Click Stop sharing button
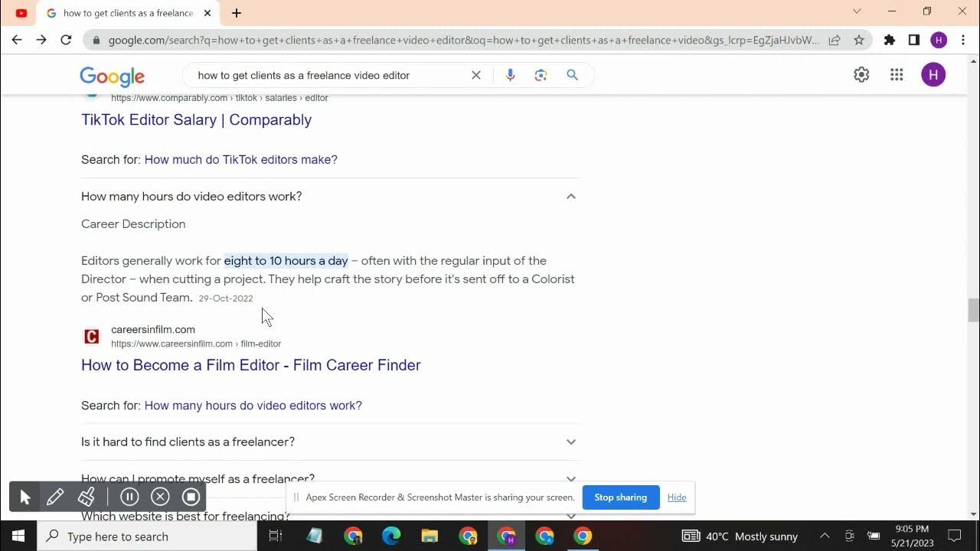Image resolution: width=980 pixels, height=551 pixels. (620, 497)
